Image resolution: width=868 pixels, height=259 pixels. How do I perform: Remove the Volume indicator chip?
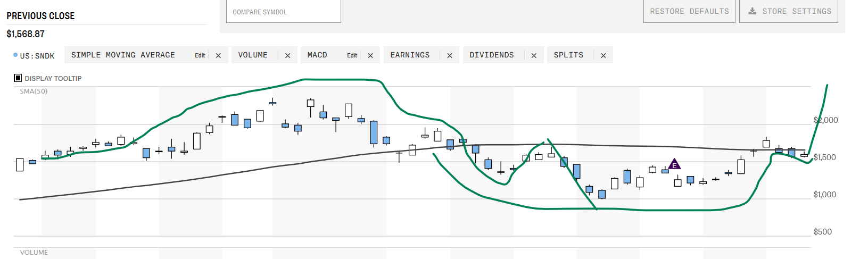pyautogui.click(x=288, y=55)
